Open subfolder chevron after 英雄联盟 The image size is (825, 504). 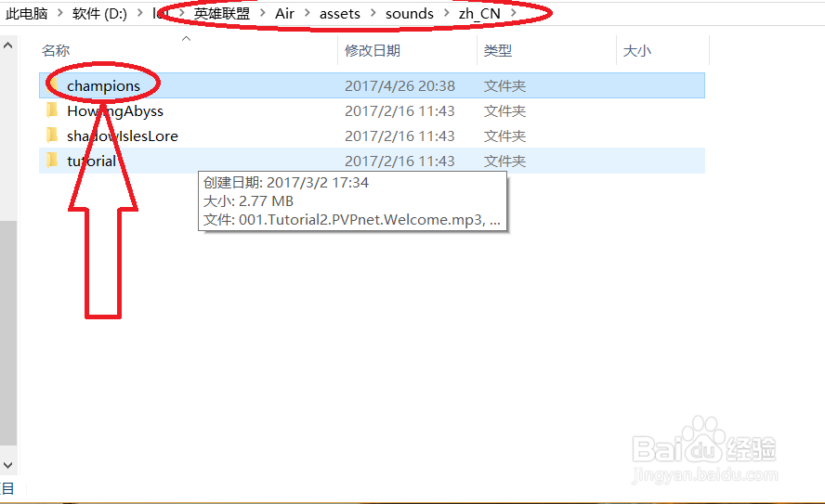(x=263, y=13)
